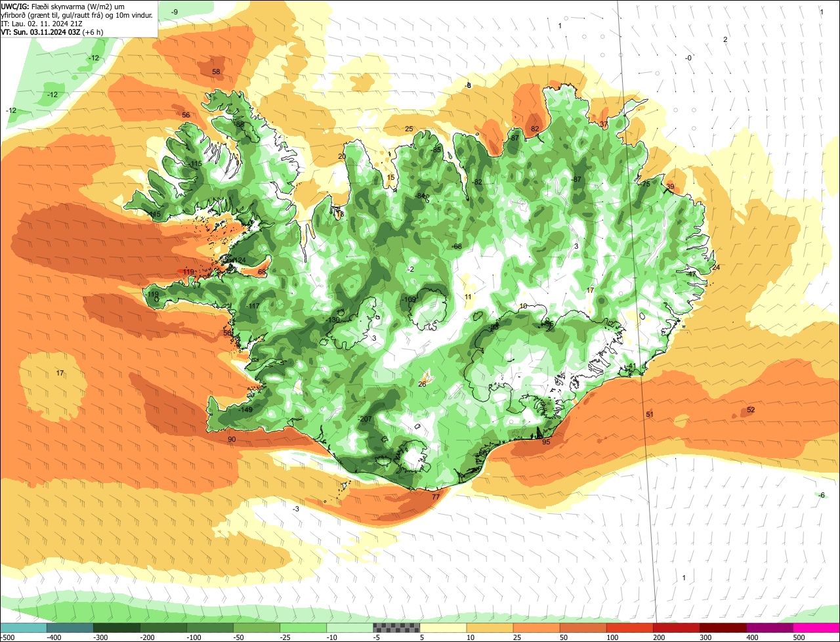
Task: Click the '37' value at the northeast coast
Action: 604,124
